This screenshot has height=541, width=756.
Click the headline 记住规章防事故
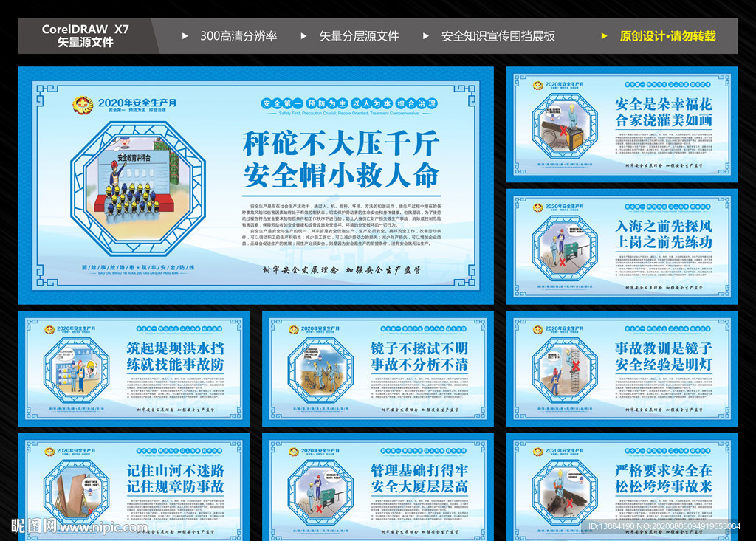click(176, 486)
